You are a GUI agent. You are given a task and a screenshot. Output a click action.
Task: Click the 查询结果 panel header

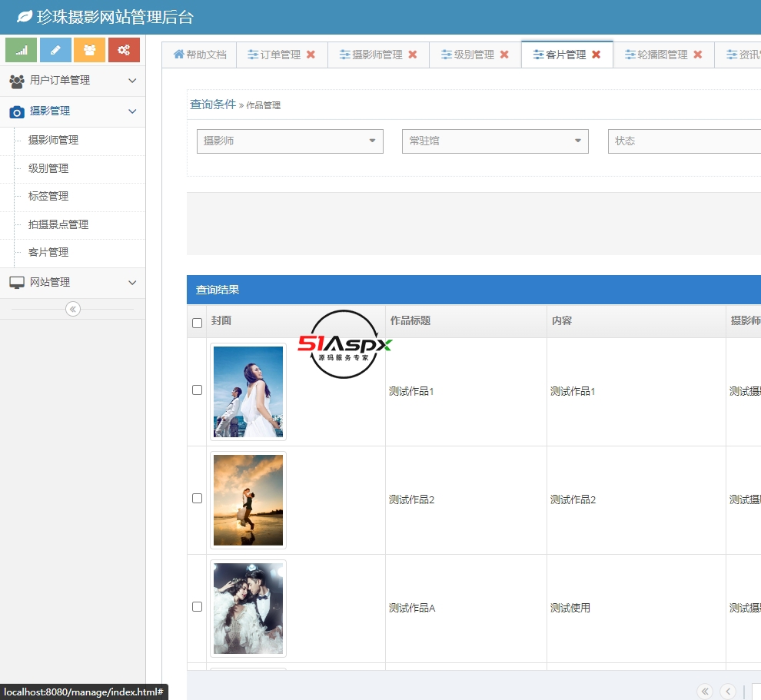(x=474, y=290)
